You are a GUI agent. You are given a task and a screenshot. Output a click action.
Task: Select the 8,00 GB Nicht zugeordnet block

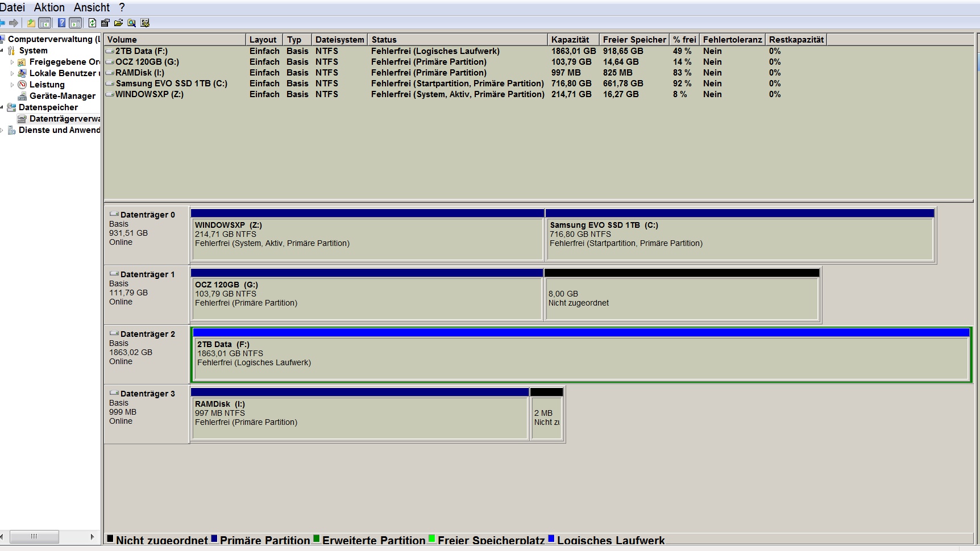[x=682, y=295]
